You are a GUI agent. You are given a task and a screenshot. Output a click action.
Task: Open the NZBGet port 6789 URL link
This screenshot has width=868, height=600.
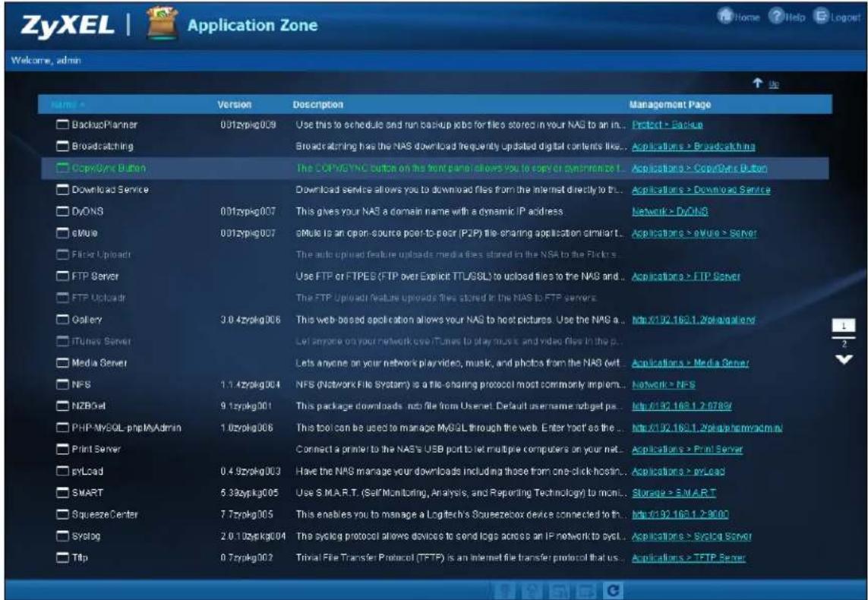(x=681, y=406)
